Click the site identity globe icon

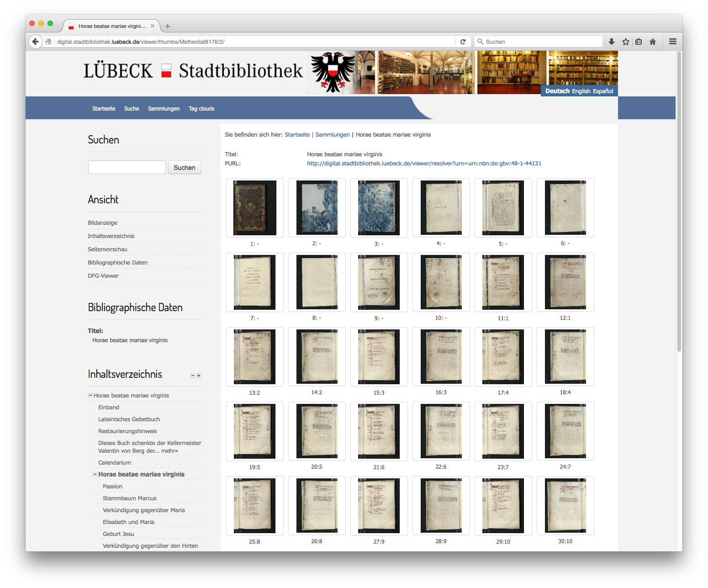[x=48, y=42]
